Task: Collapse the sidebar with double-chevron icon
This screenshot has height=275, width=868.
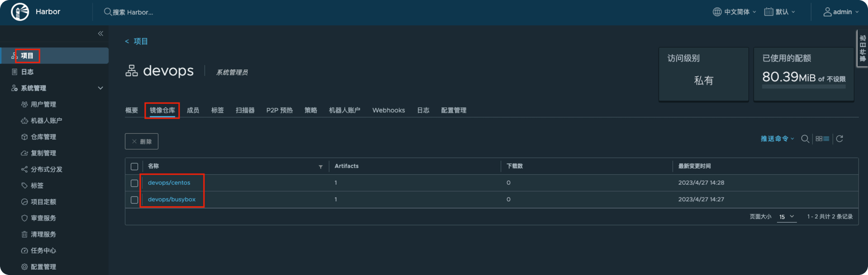Action: click(x=100, y=33)
